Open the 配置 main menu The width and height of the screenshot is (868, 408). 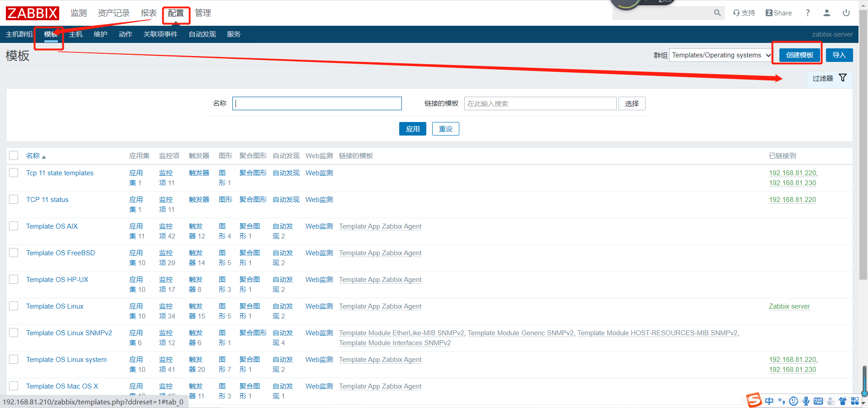[176, 13]
